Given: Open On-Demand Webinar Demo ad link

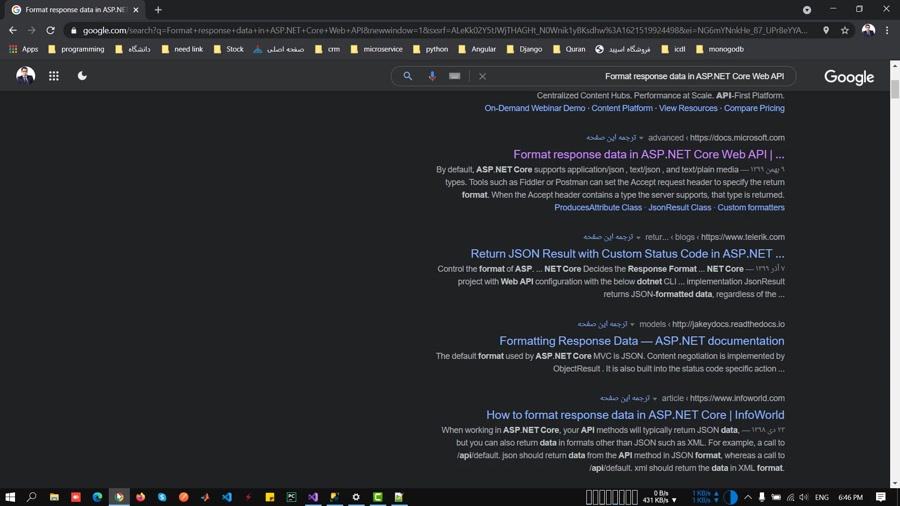Looking at the screenshot, I should click(534, 108).
